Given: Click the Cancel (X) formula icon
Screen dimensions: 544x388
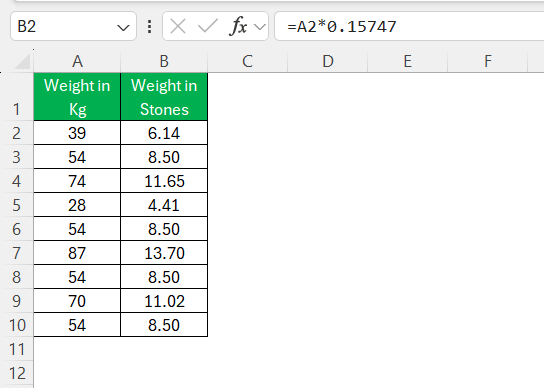Looking at the screenshot, I should pyautogui.click(x=178, y=26).
